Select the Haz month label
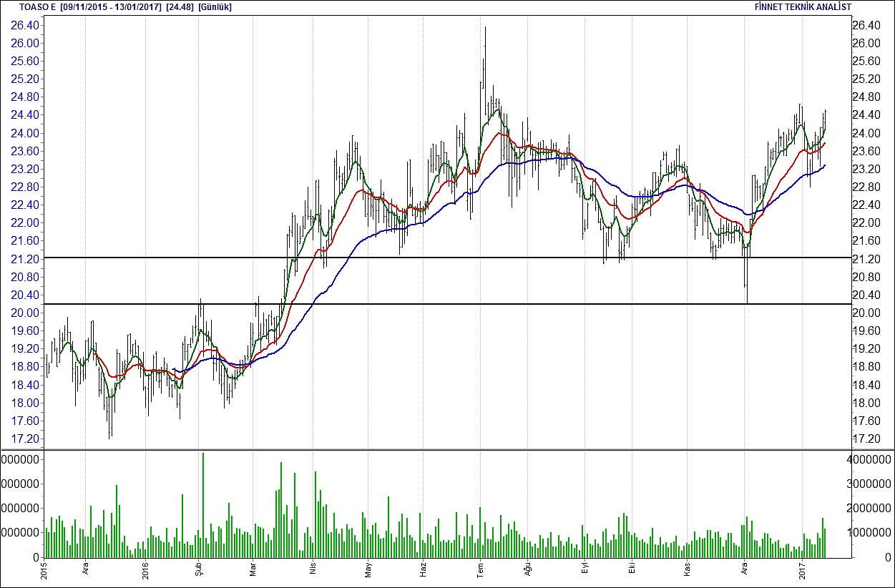Screen dimensions: 895x588 423,570
